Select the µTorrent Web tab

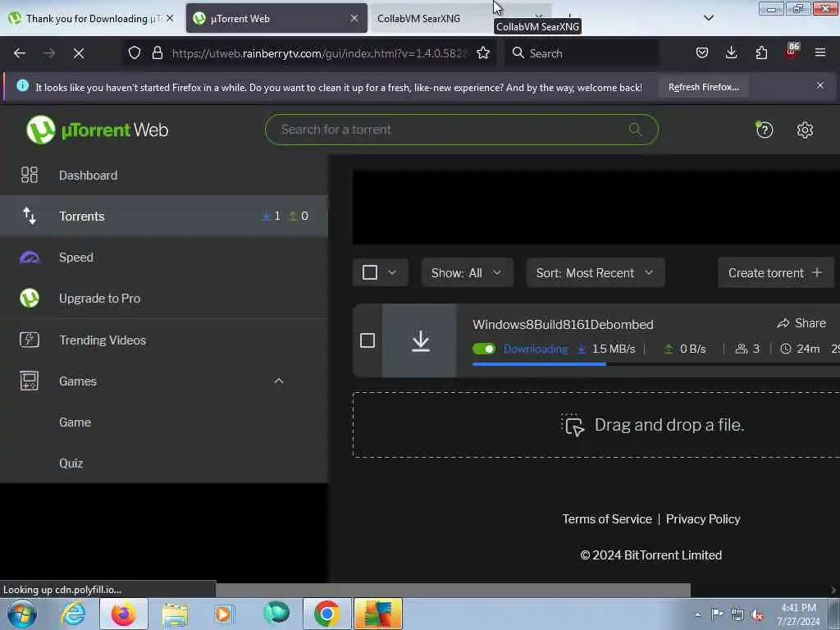point(276,19)
